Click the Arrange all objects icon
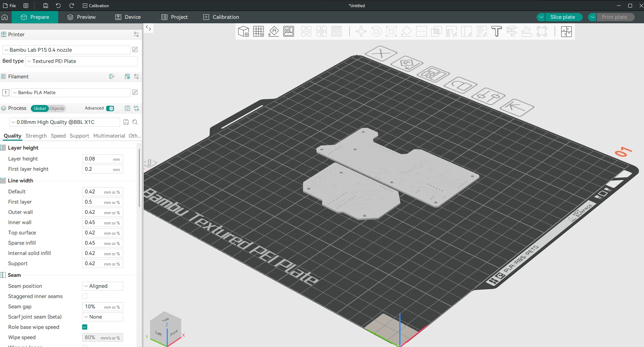This screenshot has height=347, width=644. 288,31
